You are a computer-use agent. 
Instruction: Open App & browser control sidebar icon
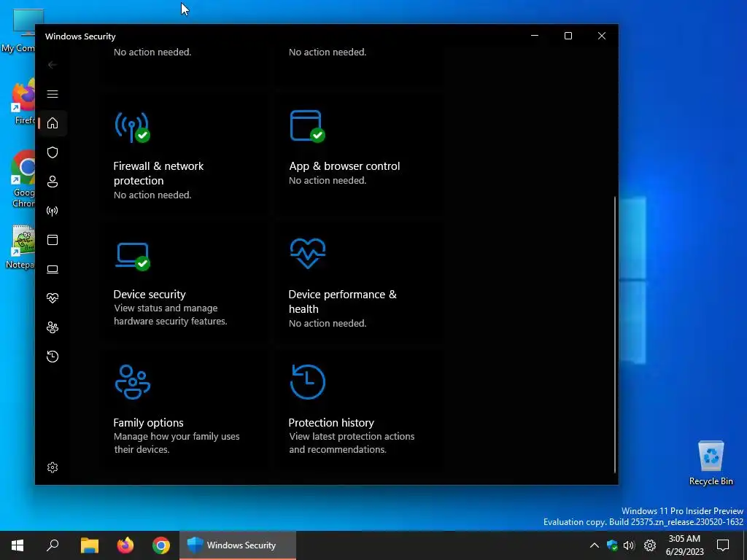pos(53,239)
